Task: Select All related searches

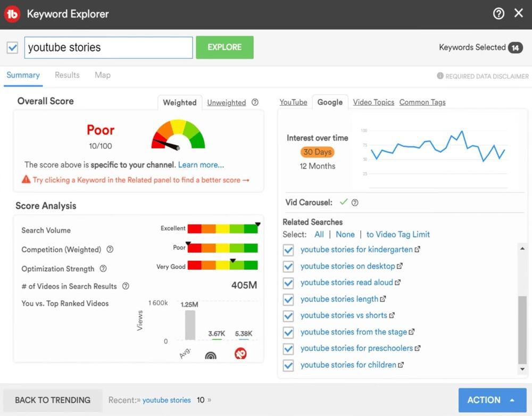Action: [x=319, y=235]
